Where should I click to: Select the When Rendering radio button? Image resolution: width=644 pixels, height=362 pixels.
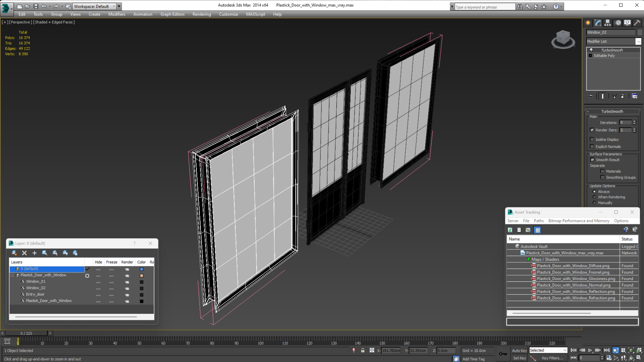point(595,197)
